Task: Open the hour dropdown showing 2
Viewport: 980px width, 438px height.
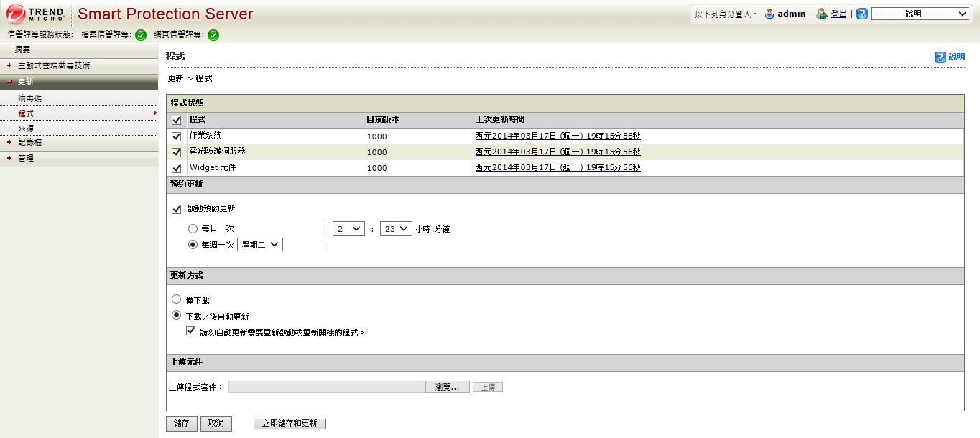Action: point(348,229)
